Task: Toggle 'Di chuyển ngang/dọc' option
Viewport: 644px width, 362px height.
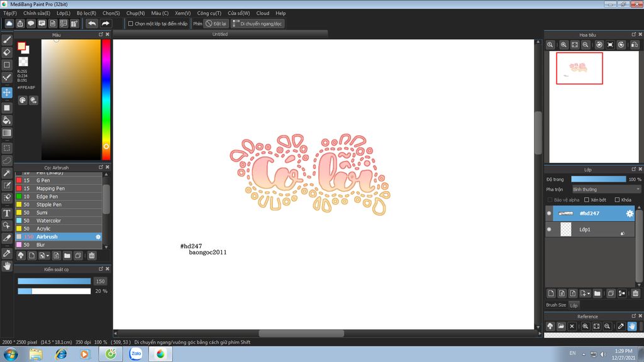Action: click(257, 24)
